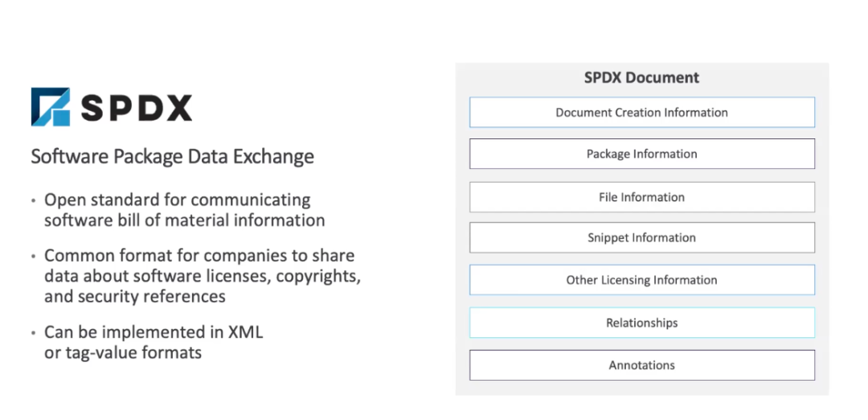This screenshot has height=420, width=868.
Task: Open the Other Licensing Information box
Action: point(642,280)
